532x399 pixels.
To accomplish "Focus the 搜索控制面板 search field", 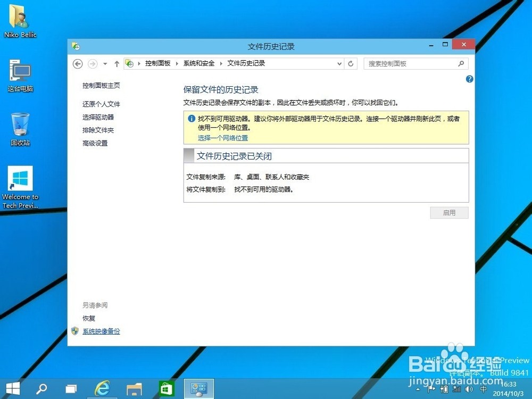I will pos(411,64).
